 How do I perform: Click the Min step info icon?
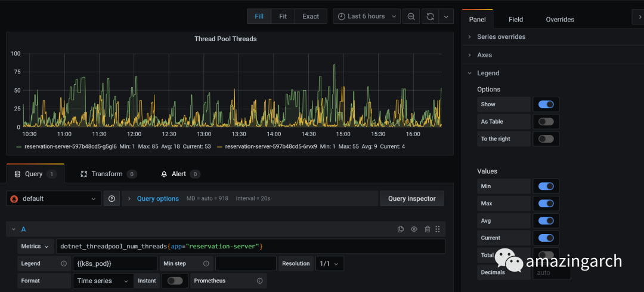pyautogui.click(x=206, y=263)
